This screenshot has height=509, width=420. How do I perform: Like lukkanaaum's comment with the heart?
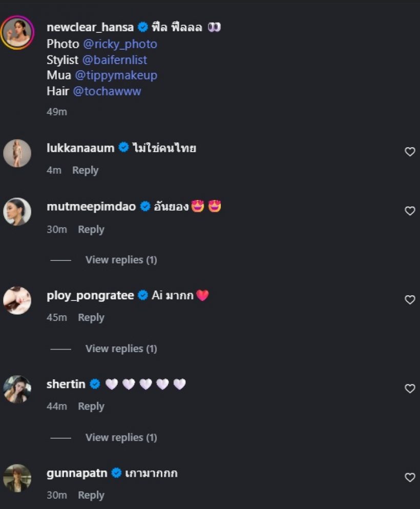[410, 152]
